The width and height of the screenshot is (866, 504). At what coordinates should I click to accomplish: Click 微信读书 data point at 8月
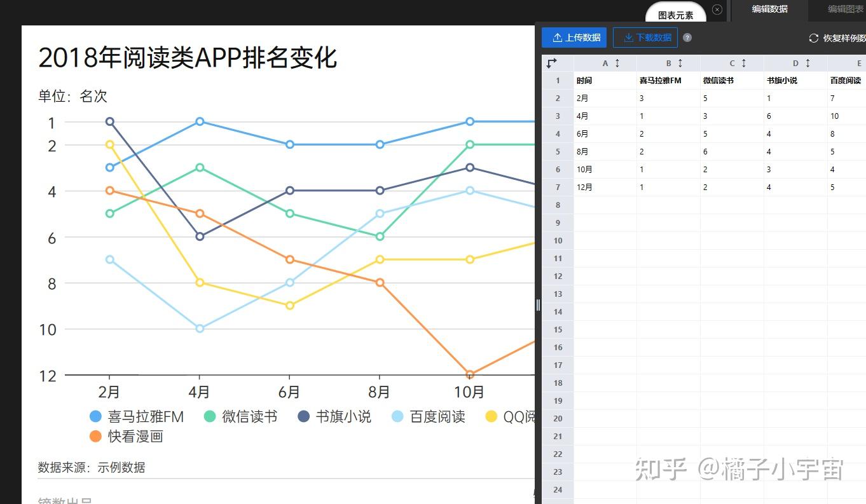tap(380, 236)
